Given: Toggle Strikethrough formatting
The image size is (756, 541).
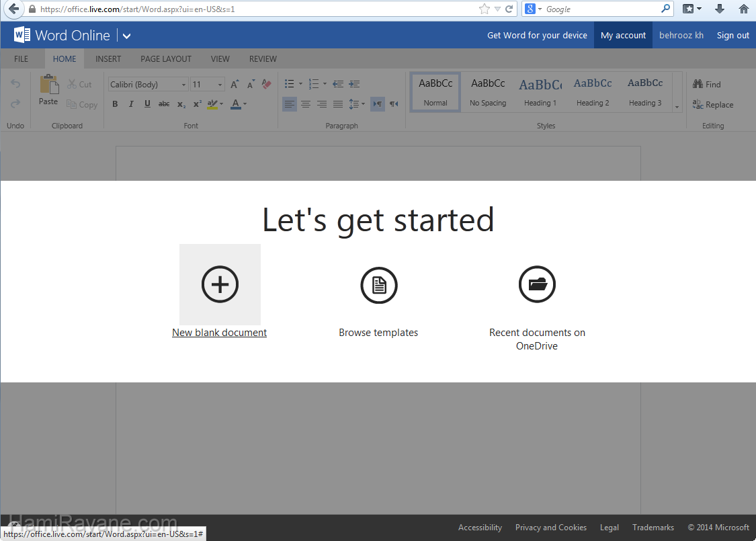Looking at the screenshot, I should (164, 103).
